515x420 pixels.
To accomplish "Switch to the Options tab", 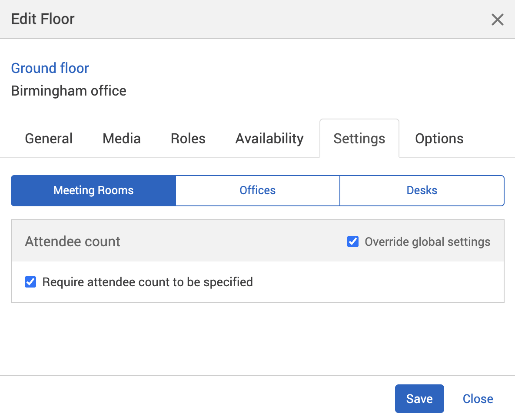I will 439,138.
